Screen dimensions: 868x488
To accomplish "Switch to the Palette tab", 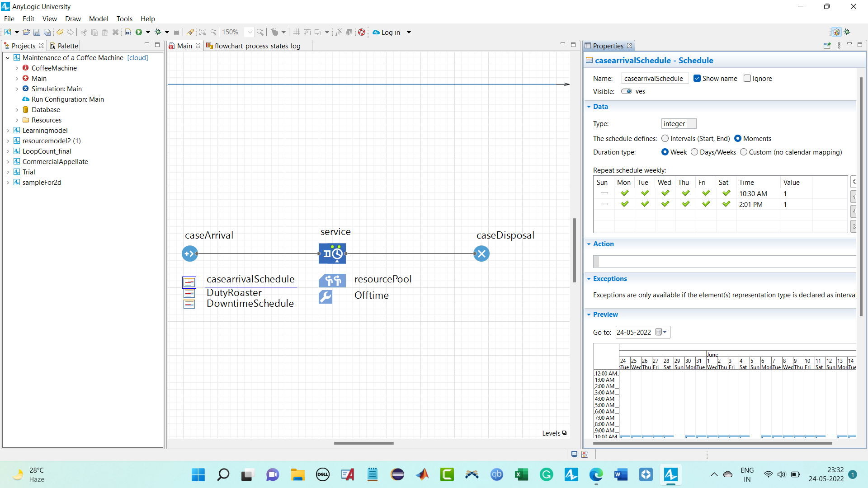I will [x=68, y=46].
